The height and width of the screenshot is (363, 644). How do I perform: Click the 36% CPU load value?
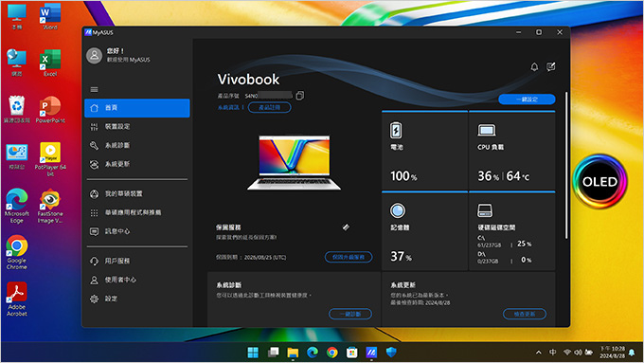click(x=488, y=176)
